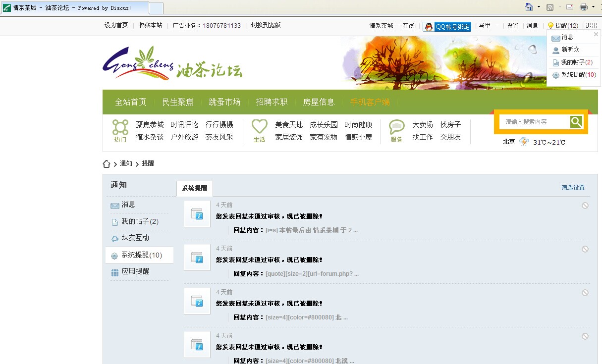The height and width of the screenshot is (364, 602).
Task: Click the weather icon next to 北京
Action: tap(523, 142)
